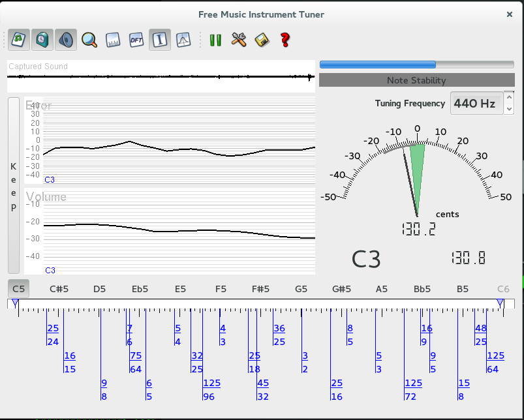Toggle the tuning view music note icon
The image size is (524, 420).
[19, 40]
